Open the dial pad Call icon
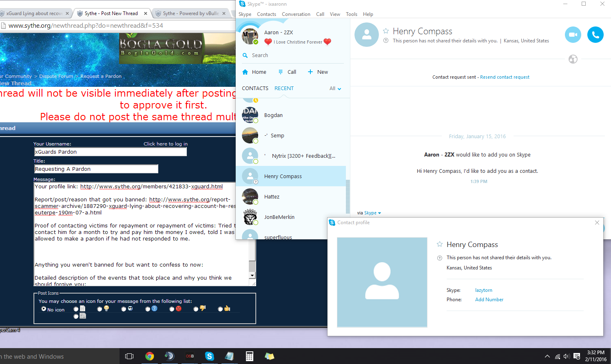This screenshot has height=364, width=611. point(281,72)
